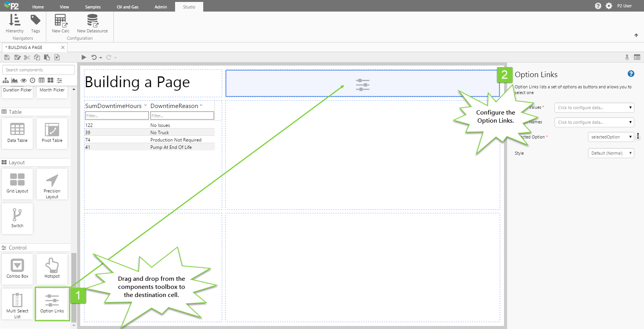Open the Admin ribbon tab
The image size is (644, 329).
pyautogui.click(x=161, y=7)
